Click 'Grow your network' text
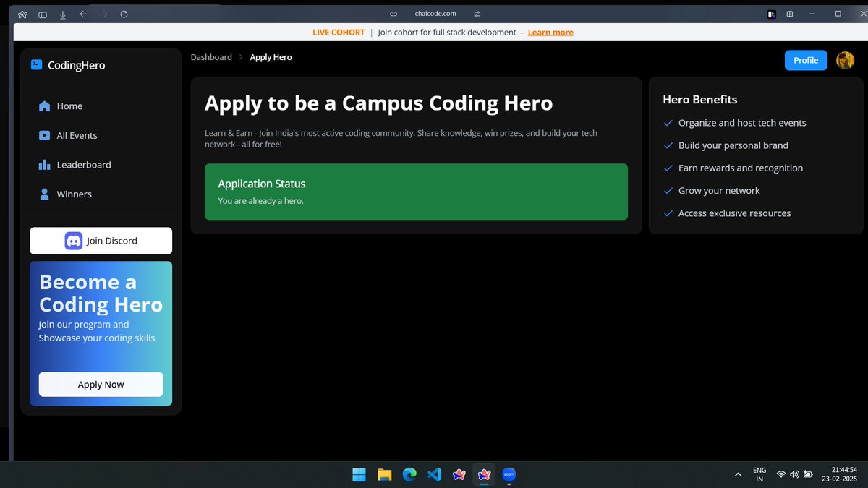The image size is (868, 488). (719, 191)
